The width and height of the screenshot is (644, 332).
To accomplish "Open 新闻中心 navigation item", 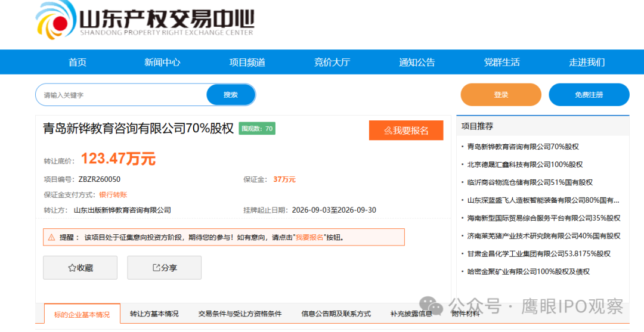I will click(162, 62).
